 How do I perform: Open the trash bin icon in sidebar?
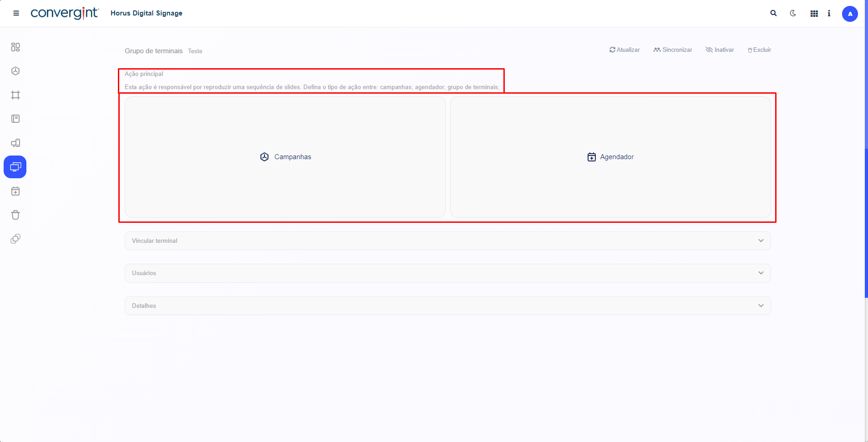pyautogui.click(x=15, y=215)
